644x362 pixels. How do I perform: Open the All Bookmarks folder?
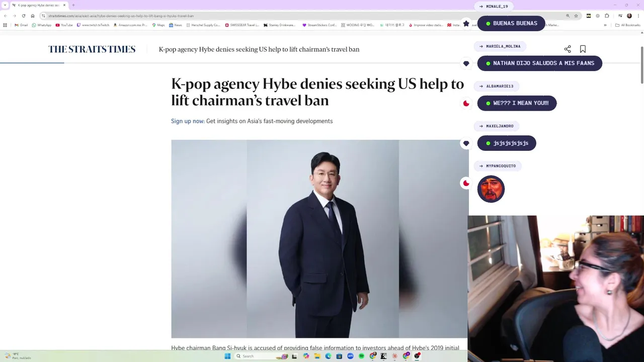[628, 25]
